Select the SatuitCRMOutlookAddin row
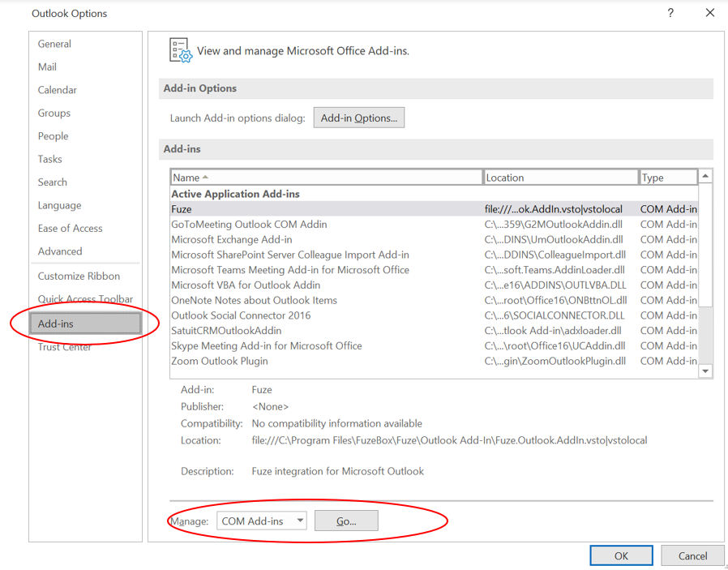This screenshot has width=728, height=570. [x=434, y=331]
